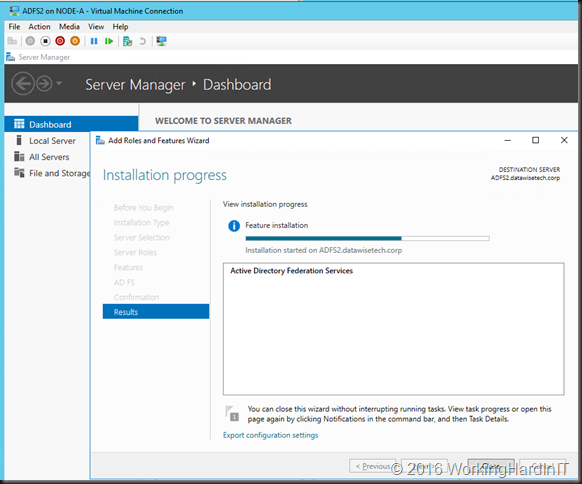The image size is (582, 484).
Task: Click the Start VM toolbar icon
Action: pyautogui.click(x=30, y=41)
